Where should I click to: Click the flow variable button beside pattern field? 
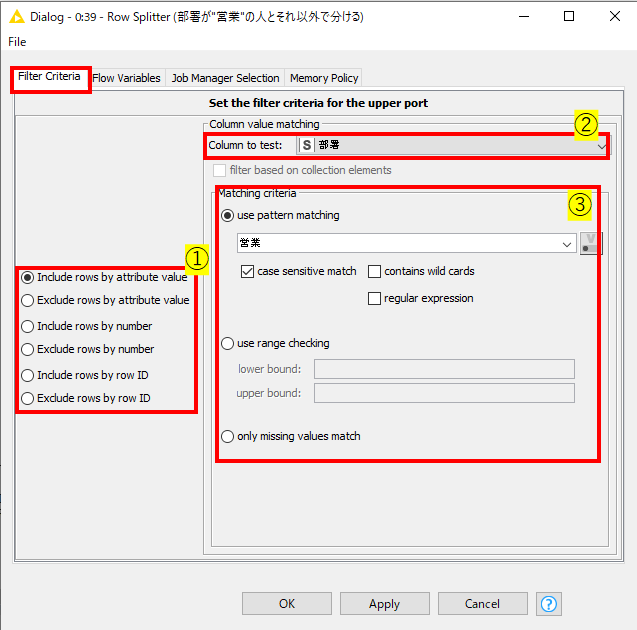(x=589, y=243)
